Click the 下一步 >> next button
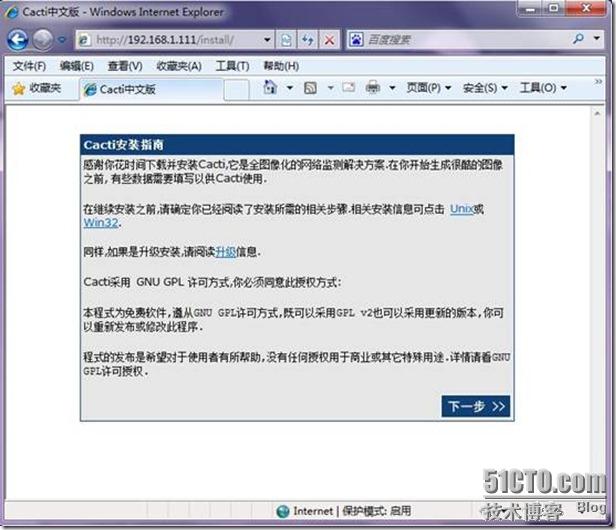The image size is (616, 530). tap(476, 406)
